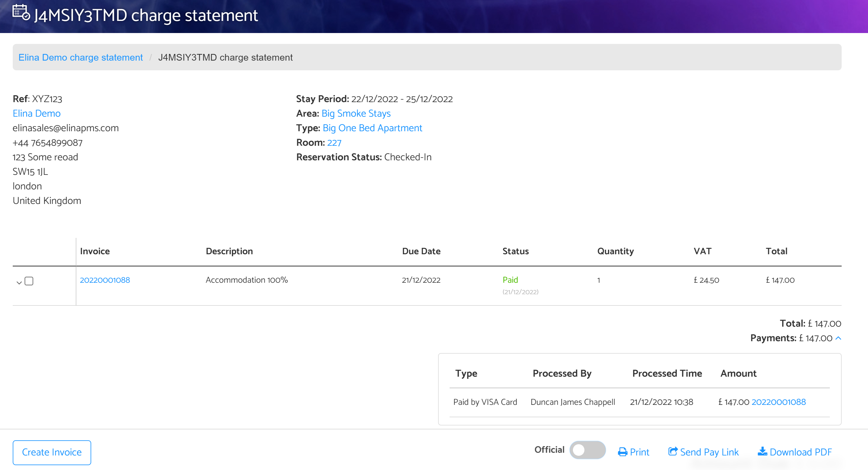Click the green Paid status text

tap(510, 280)
